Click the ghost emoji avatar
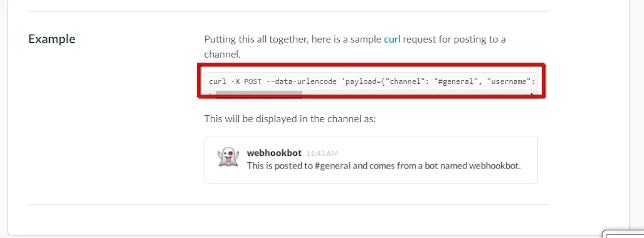The height and width of the screenshot is (238, 644). [228, 157]
